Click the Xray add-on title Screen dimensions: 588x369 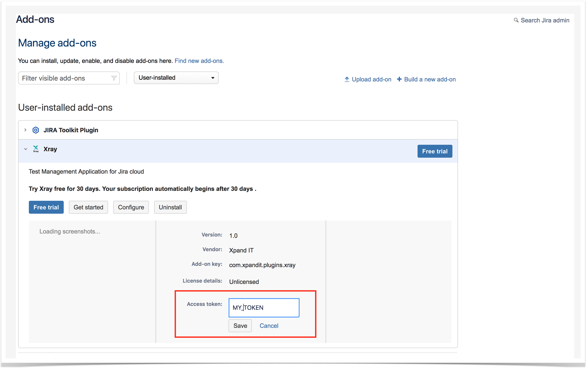tap(50, 149)
